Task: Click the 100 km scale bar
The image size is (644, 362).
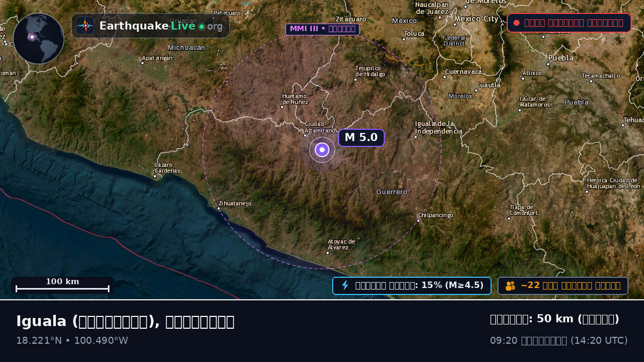Action: pyautogui.click(x=62, y=285)
